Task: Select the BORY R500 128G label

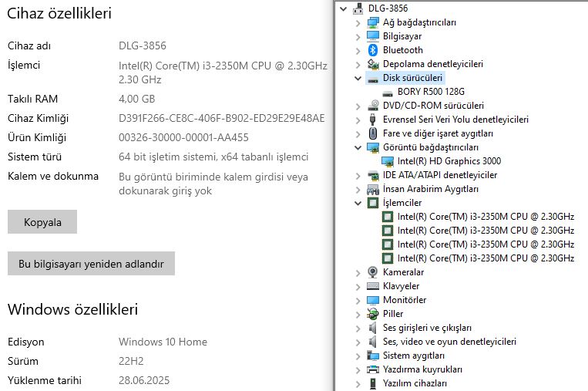Action: pyautogui.click(x=431, y=92)
